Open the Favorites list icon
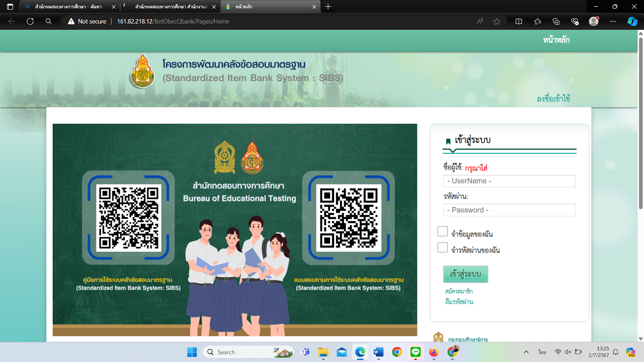The height and width of the screenshot is (362, 644). tap(537, 21)
